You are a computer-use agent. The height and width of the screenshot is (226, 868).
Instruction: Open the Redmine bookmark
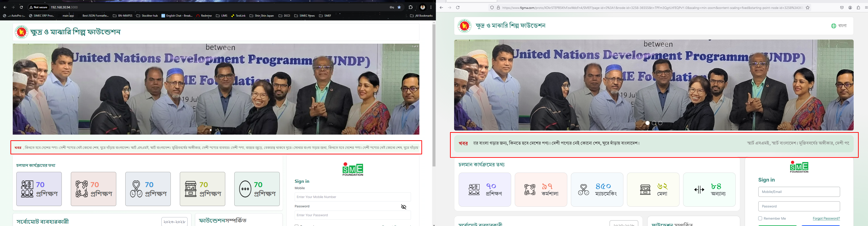point(204,15)
